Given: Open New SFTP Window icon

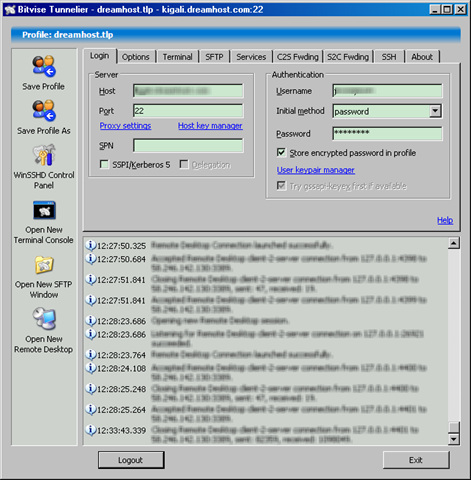Looking at the screenshot, I should 44,265.
